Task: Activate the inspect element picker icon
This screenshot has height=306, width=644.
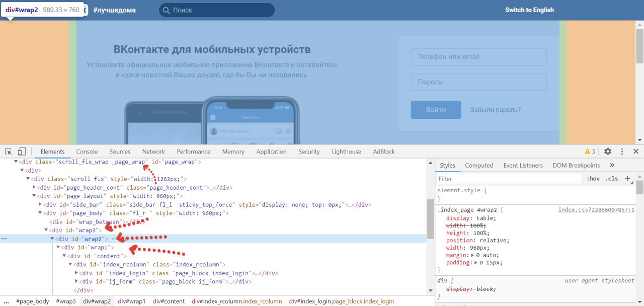Action: tap(9, 151)
